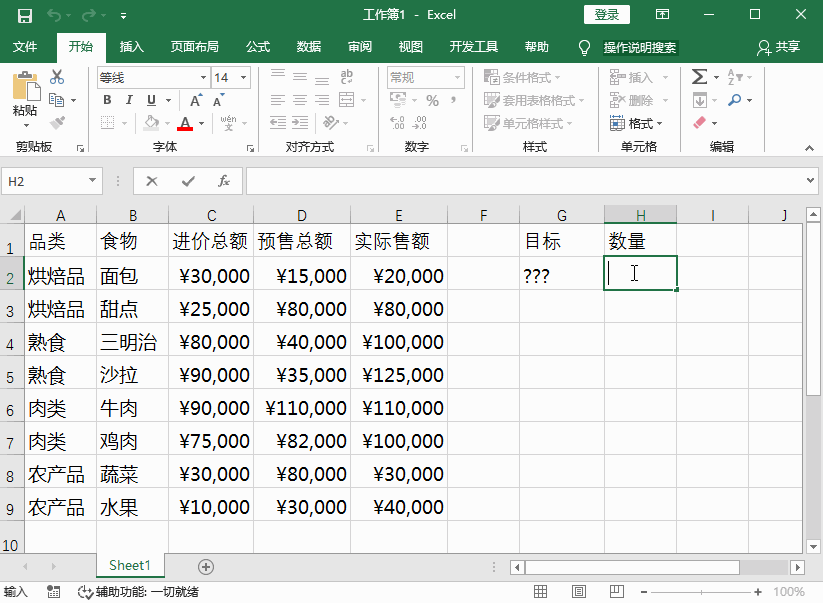Open the Format cells dropdown
This screenshot has width=823, height=603.
[636, 123]
